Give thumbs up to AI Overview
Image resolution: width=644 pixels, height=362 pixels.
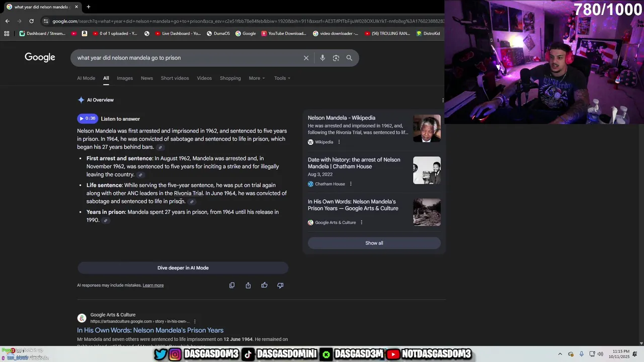264,285
